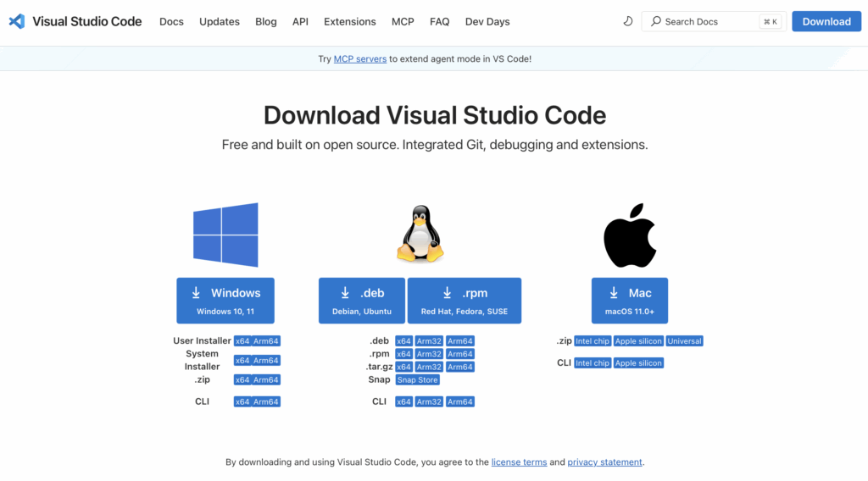Viewport: 868px width, 481px height.
Task: Click the search magnifier icon
Action: [656, 21]
